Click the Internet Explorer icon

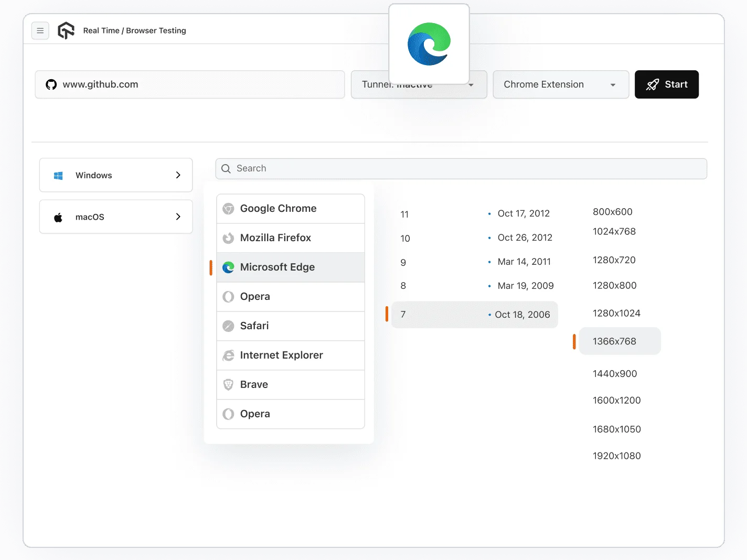coord(228,356)
